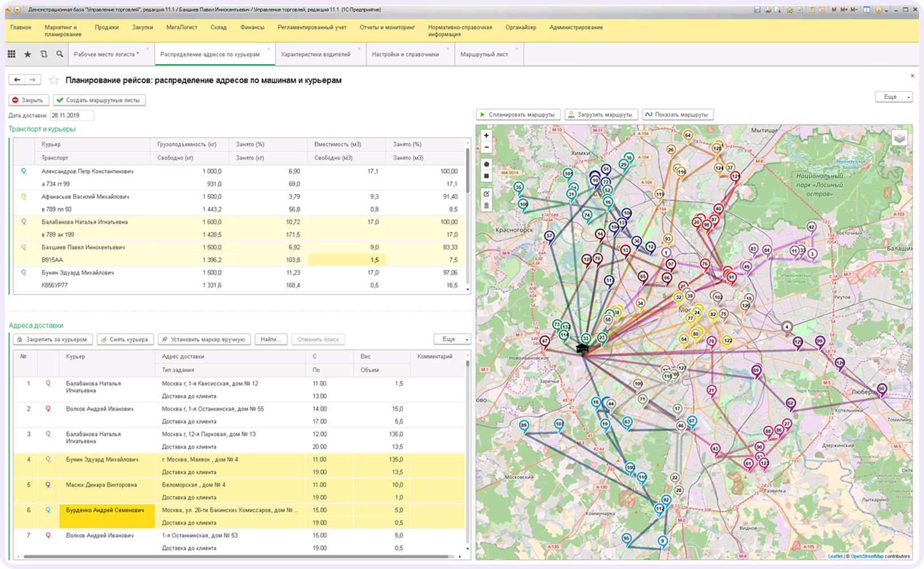Go back with the left arrow
The image size is (924, 569).
click(x=17, y=80)
